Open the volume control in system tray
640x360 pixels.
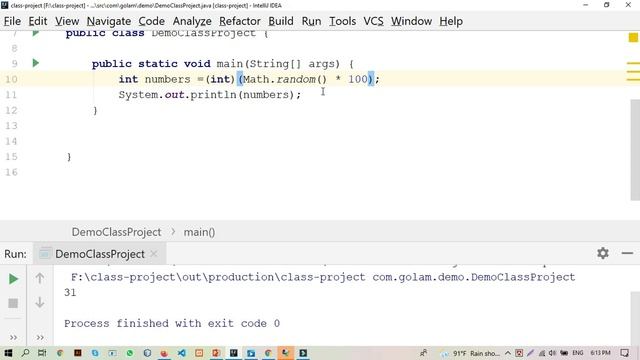tap(552, 353)
